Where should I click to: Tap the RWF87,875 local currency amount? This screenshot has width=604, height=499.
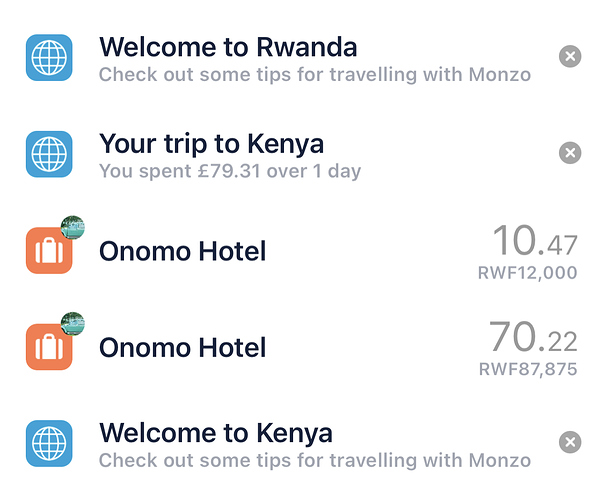click(x=528, y=369)
